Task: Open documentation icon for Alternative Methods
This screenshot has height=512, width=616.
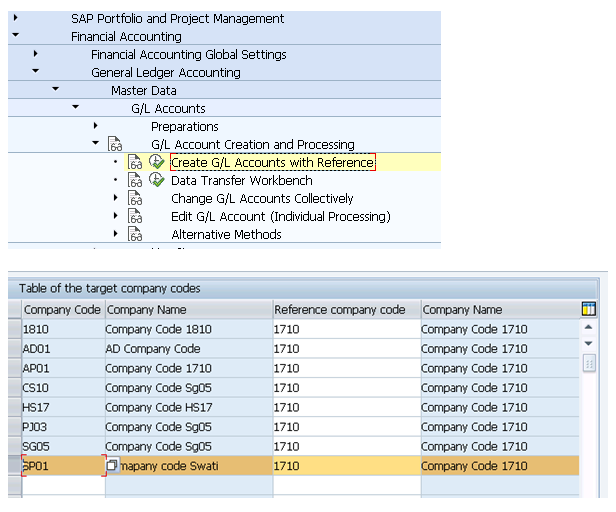Action: [135, 234]
